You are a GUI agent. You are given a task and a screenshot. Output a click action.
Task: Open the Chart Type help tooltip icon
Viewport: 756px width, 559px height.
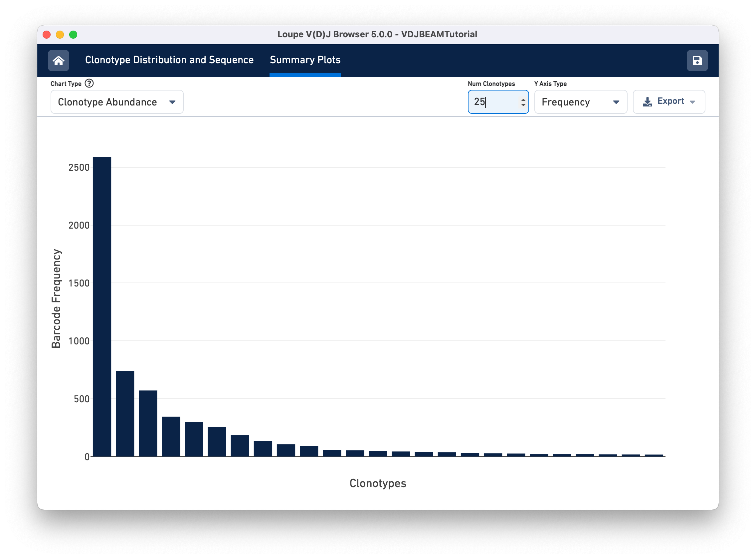89,83
